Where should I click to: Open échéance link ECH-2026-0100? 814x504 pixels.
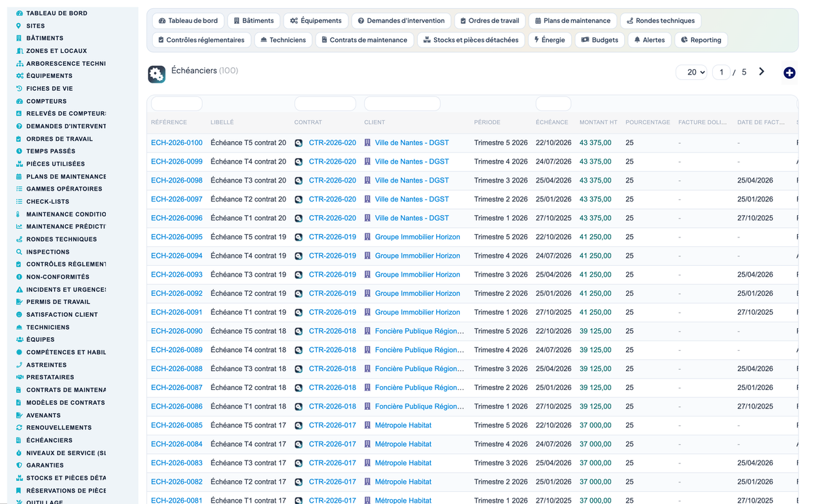click(x=176, y=143)
